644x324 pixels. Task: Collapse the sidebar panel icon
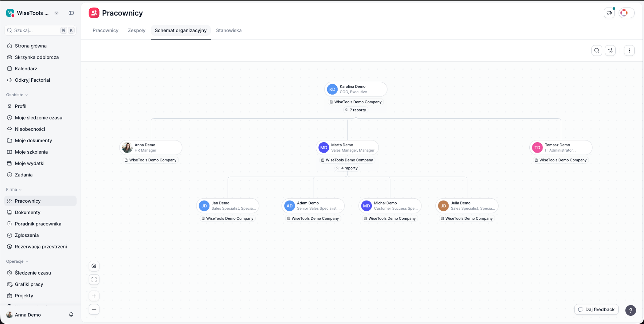tap(71, 13)
